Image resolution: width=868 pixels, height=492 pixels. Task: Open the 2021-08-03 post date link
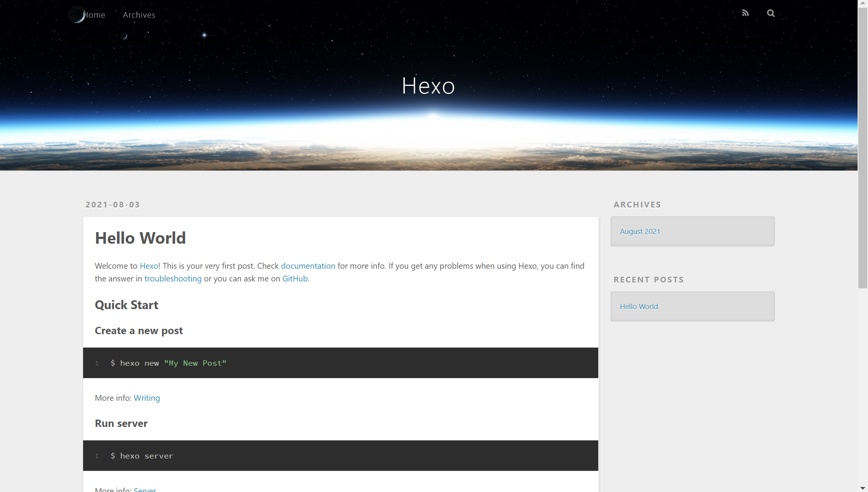(x=113, y=204)
